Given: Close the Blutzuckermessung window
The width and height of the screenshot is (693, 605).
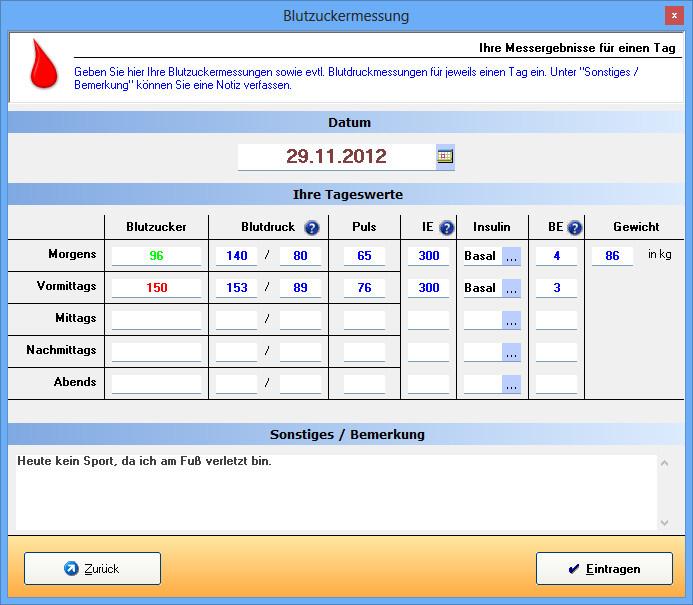Looking at the screenshot, I should [x=674, y=16].
